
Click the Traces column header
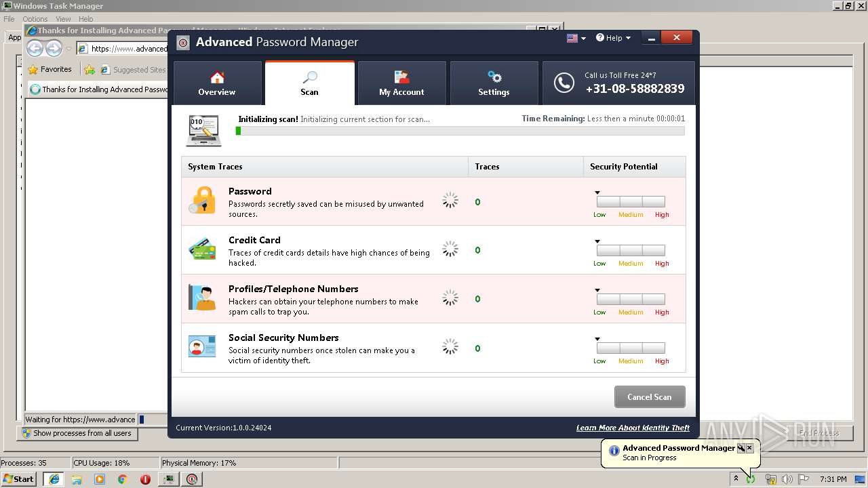526,167
